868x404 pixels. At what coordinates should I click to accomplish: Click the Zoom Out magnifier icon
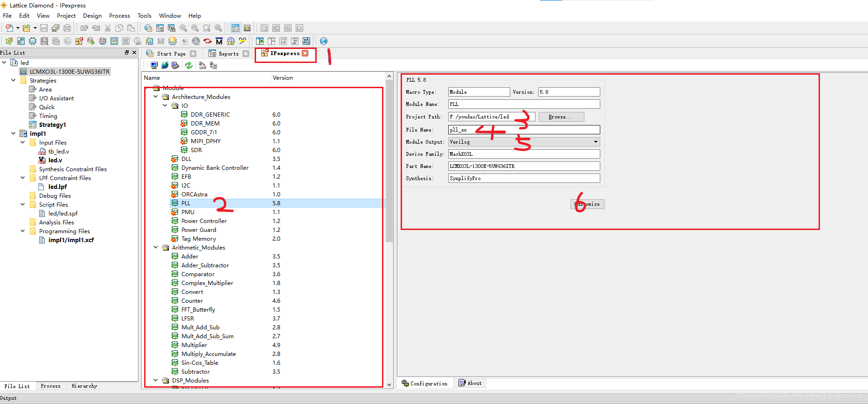pos(195,28)
